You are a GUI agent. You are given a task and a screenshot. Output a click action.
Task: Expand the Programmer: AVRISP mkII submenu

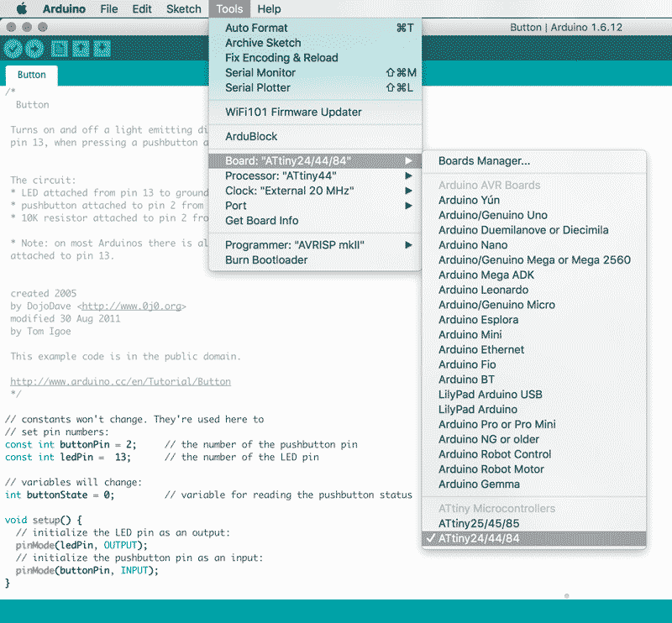[315, 245]
